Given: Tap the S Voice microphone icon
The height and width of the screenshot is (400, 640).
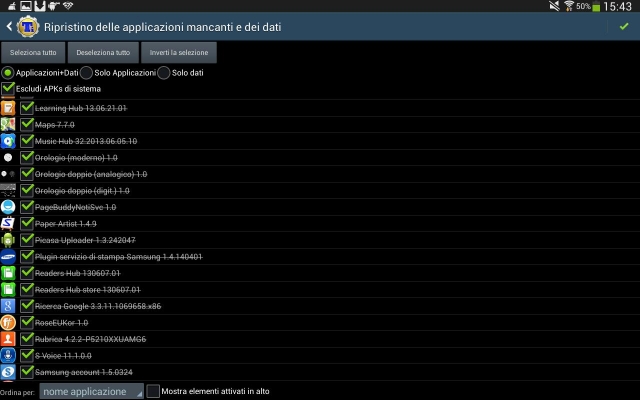Looking at the screenshot, I should (8, 356).
